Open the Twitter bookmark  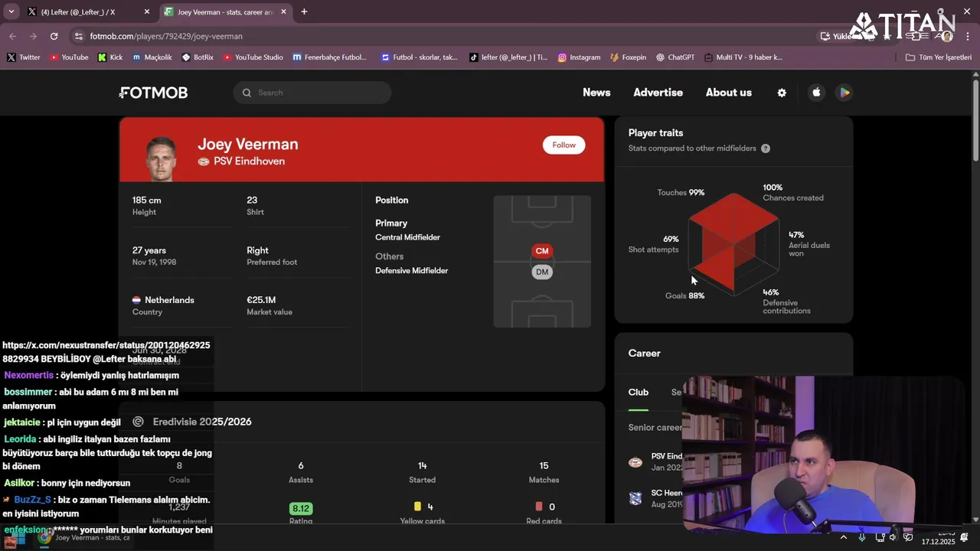pos(24,57)
